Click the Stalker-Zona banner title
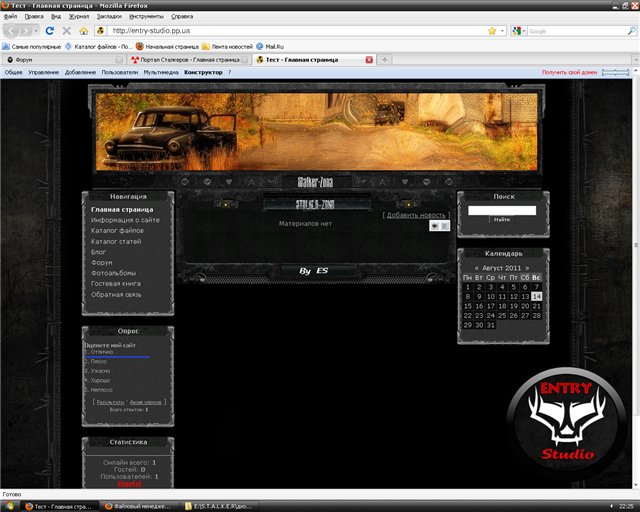 pyautogui.click(x=315, y=182)
